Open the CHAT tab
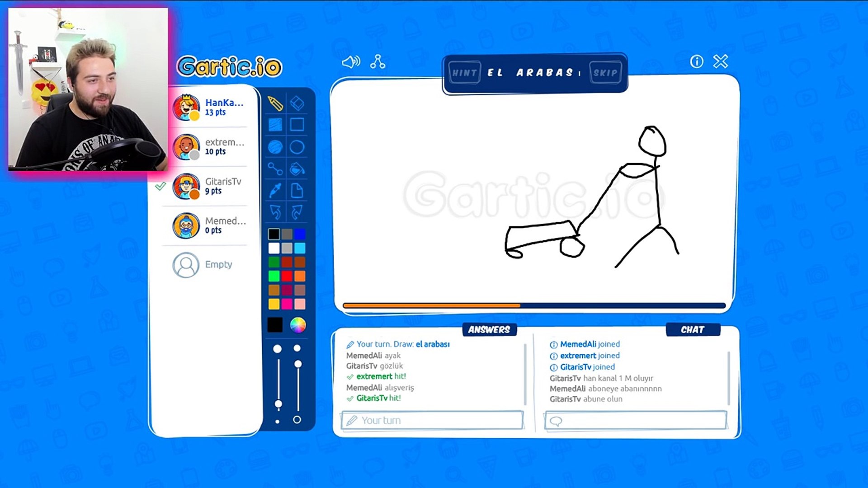 [693, 330]
